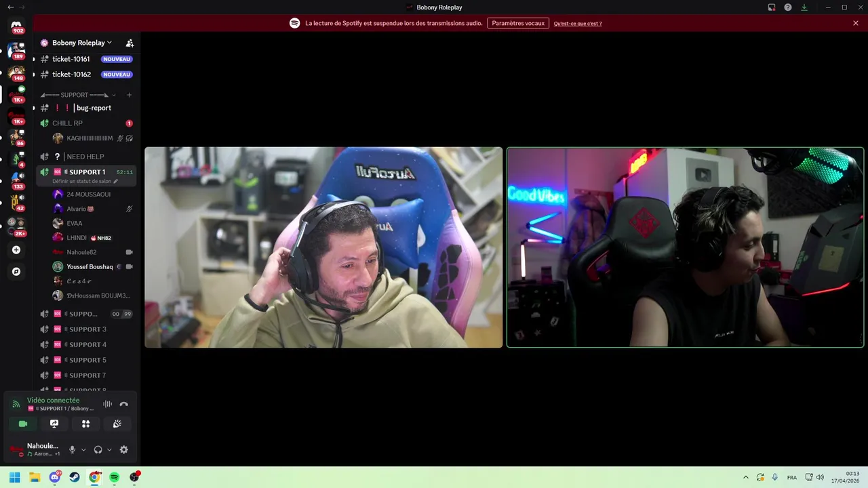Disconnect from voice with hang-up icon
Viewport: 868px width, 488px height.
coord(123,404)
